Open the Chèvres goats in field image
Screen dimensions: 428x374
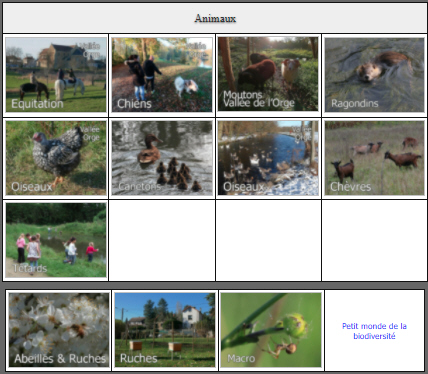(375, 158)
